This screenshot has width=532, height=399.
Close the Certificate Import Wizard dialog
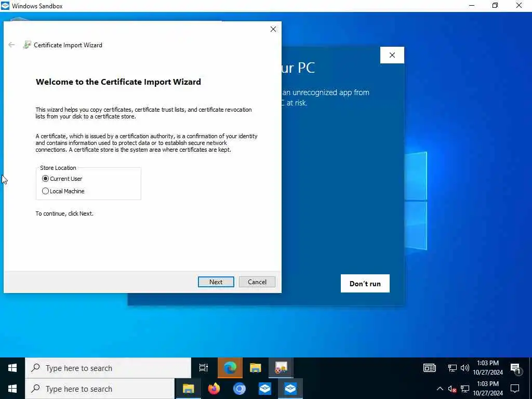point(273,29)
